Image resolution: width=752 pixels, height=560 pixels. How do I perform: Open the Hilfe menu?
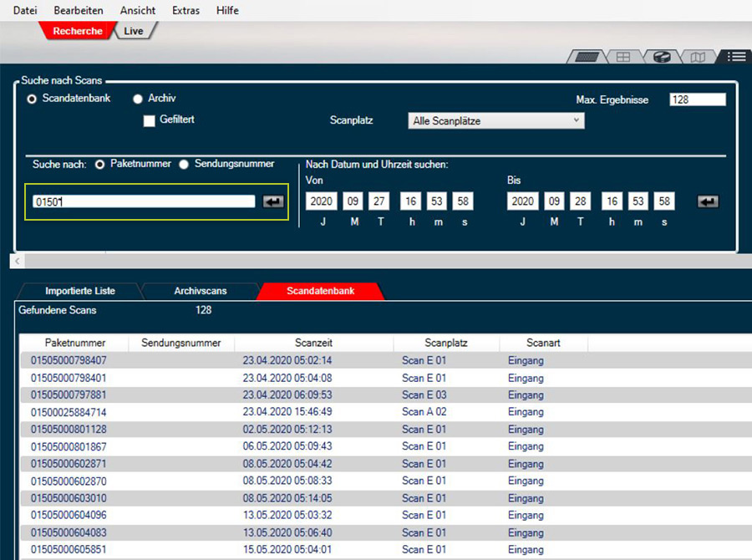point(227,10)
